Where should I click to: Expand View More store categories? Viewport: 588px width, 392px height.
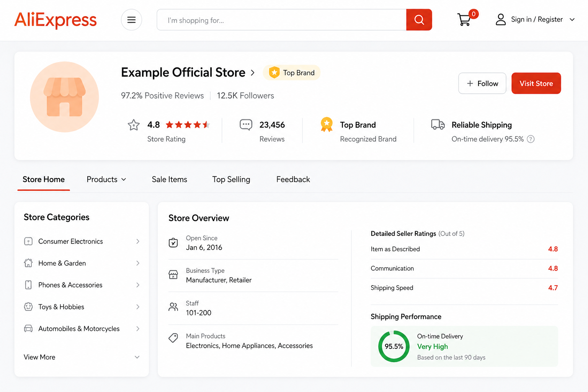39,357
